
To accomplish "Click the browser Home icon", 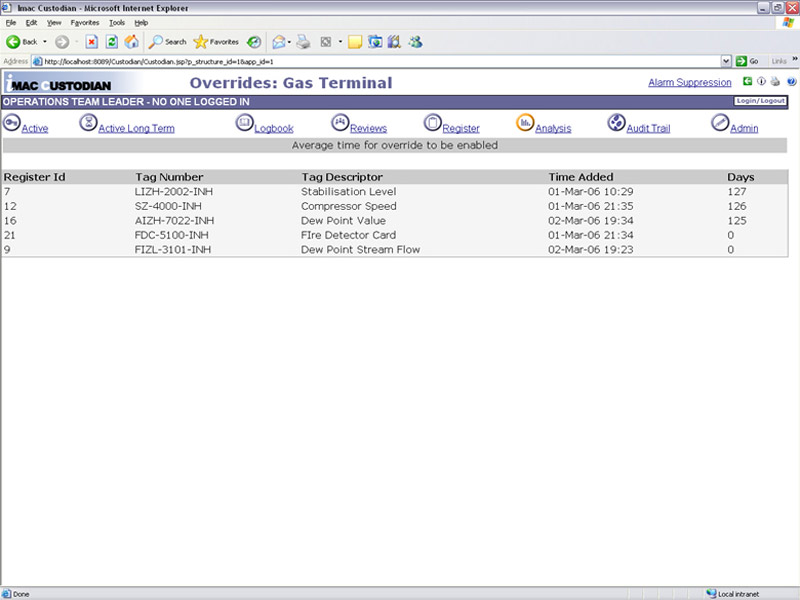I will point(131,42).
